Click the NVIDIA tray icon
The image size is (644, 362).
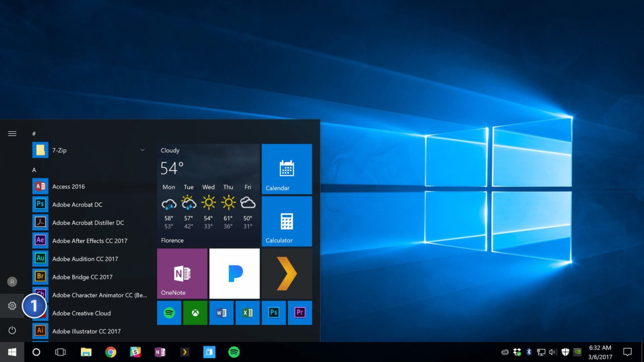point(578,352)
